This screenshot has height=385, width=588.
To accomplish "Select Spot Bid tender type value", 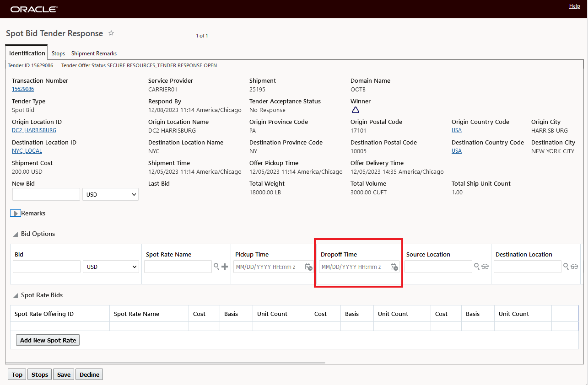I will [23, 110].
